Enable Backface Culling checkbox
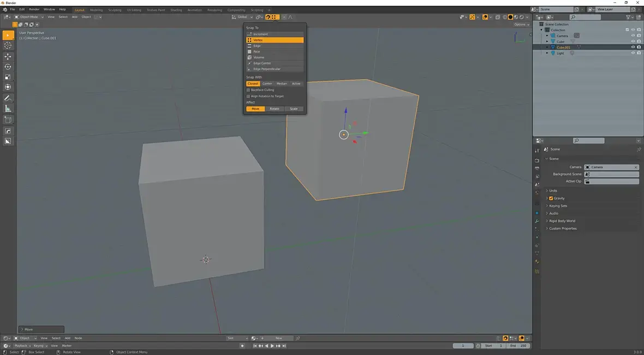The width and height of the screenshot is (644, 355). (248, 90)
